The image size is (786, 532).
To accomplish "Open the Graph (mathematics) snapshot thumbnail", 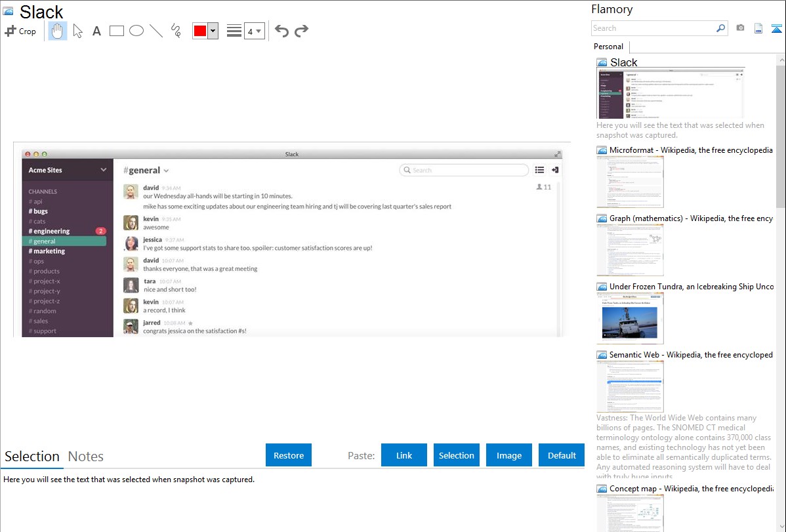I will 630,250.
